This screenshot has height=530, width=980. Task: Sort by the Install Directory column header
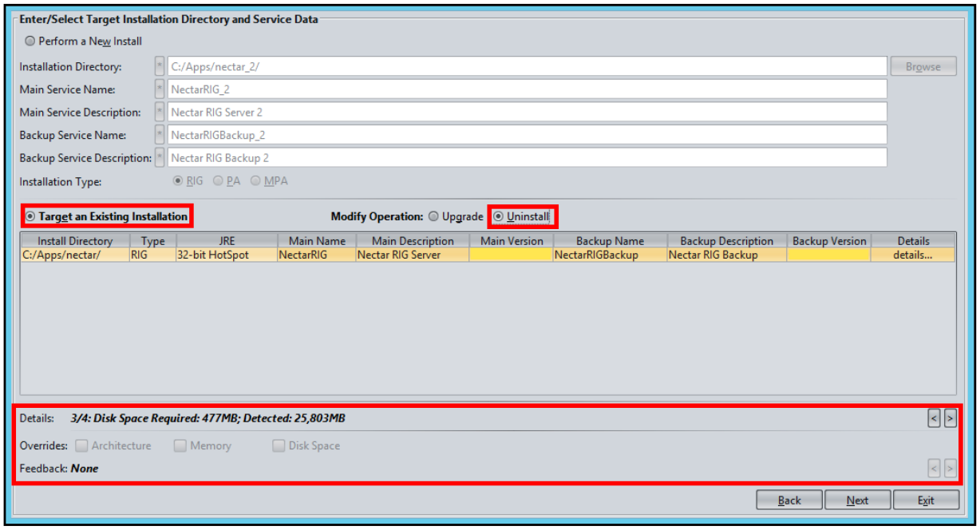click(x=75, y=241)
